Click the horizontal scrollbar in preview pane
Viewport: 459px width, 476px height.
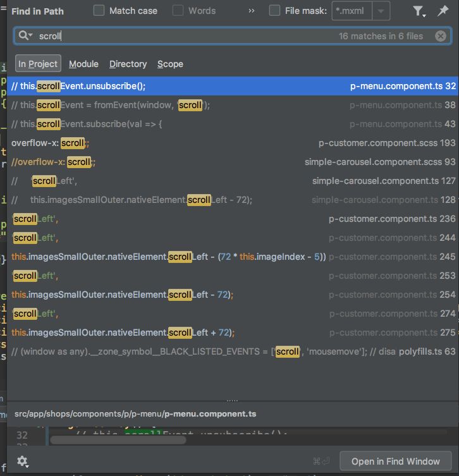[118, 440]
